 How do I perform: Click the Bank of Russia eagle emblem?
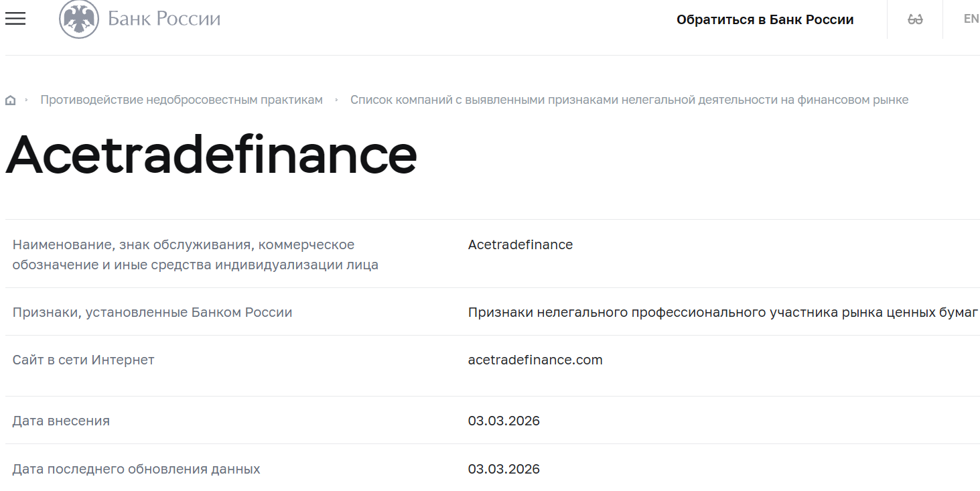coord(80,19)
